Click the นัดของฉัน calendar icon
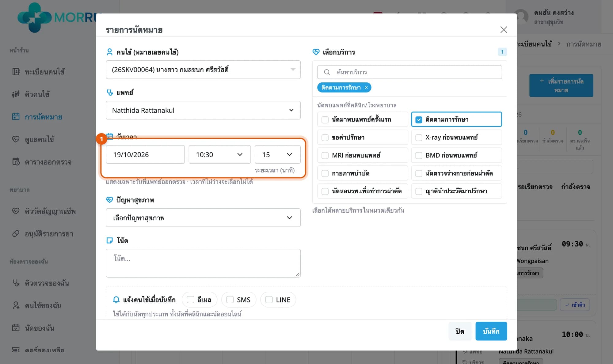613x364 pixels. pyautogui.click(x=16, y=328)
